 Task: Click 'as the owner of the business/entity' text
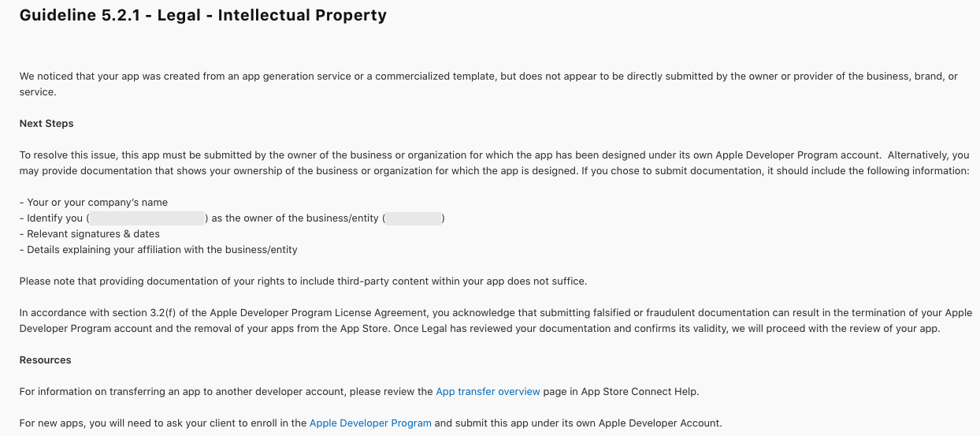295,218
